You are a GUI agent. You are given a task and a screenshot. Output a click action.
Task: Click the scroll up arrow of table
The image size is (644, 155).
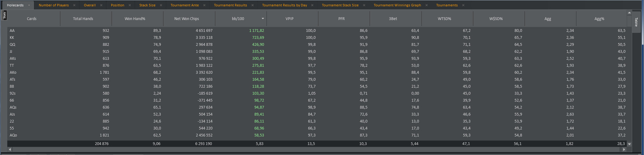pyautogui.click(x=629, y=13)
